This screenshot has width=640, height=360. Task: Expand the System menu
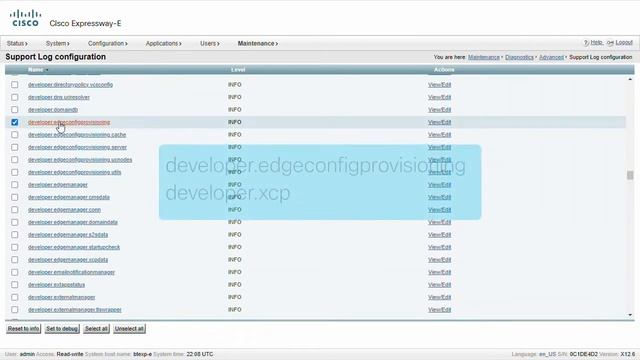point(58,43)
